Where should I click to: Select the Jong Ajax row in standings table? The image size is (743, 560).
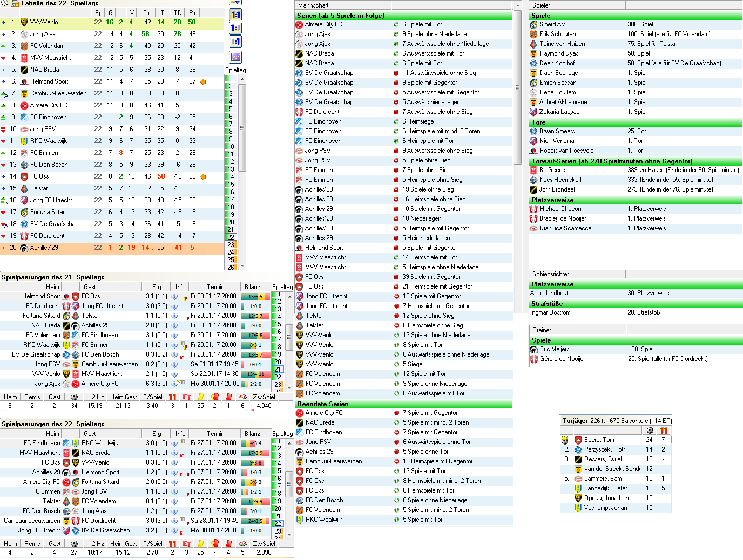pos(112,34)
